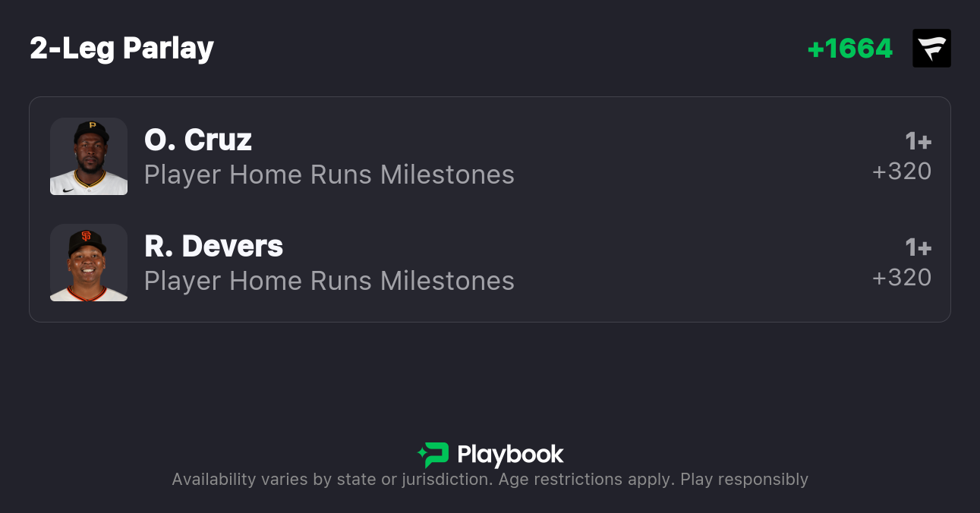Image resolution: width=980 pixels, height=513 pixels.
Task: Click the green Playbook logo icon
Action: [433, 455]
